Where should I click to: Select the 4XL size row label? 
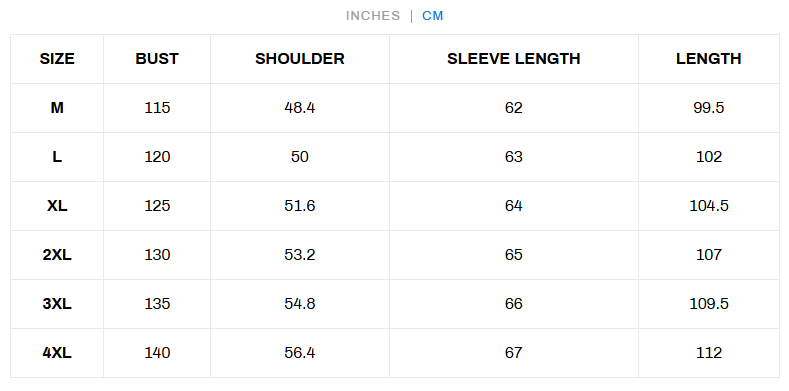(57, 353)
